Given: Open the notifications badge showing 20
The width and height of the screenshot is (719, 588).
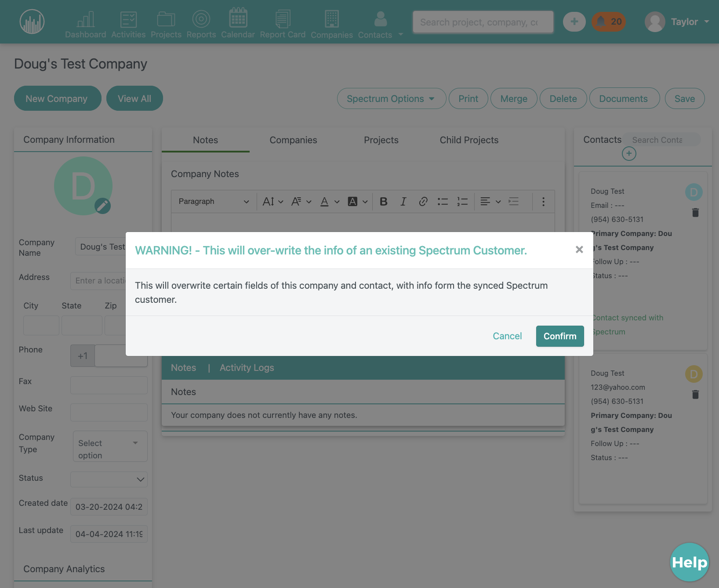Looking at the screenshot, I should click(609, 22).
